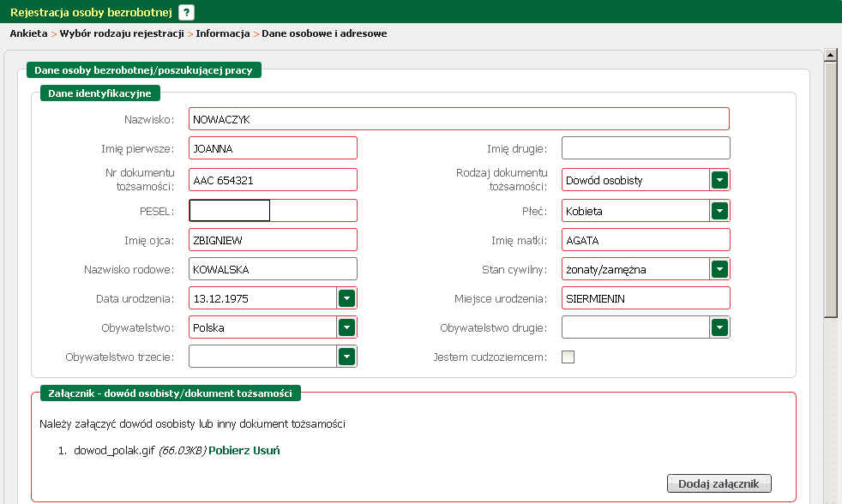This screenshot has height=504, width=842.
Task: Open the Obywatelstwo drugie dropdown
Action: (719, 327)
